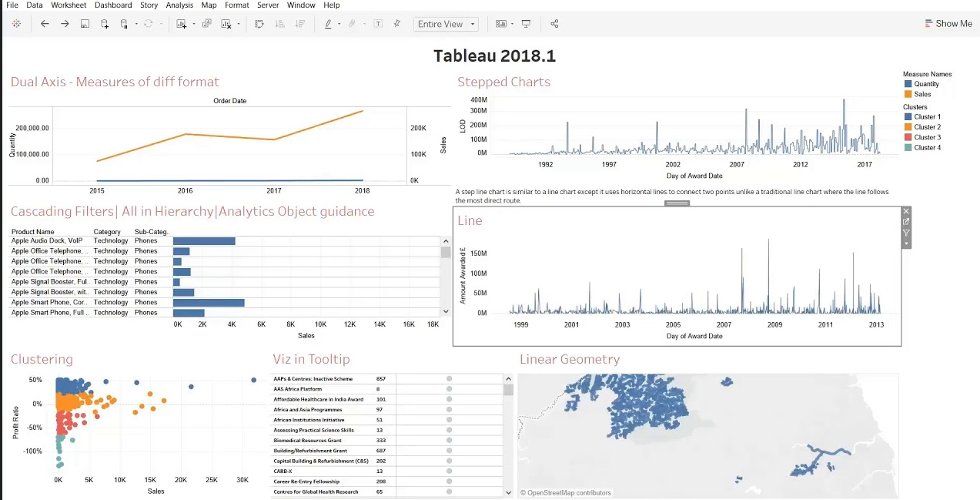Screen dimensions: 980x500
Task: Open the Story menu
Action: coord(149,5)
